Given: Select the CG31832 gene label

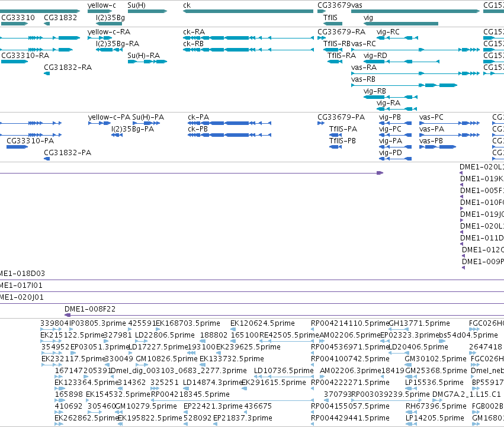Looking at the screenshot, I should click(x=60, y=17).
